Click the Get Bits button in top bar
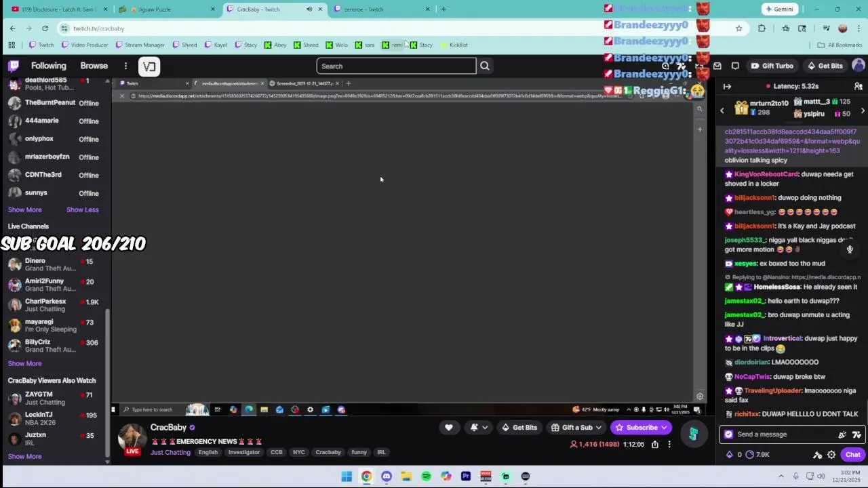The image size is (868, 488). pyautogui.click(x=825, y=66)
